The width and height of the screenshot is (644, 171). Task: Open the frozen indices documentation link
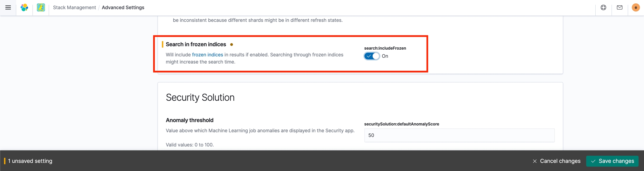point(207,55)
